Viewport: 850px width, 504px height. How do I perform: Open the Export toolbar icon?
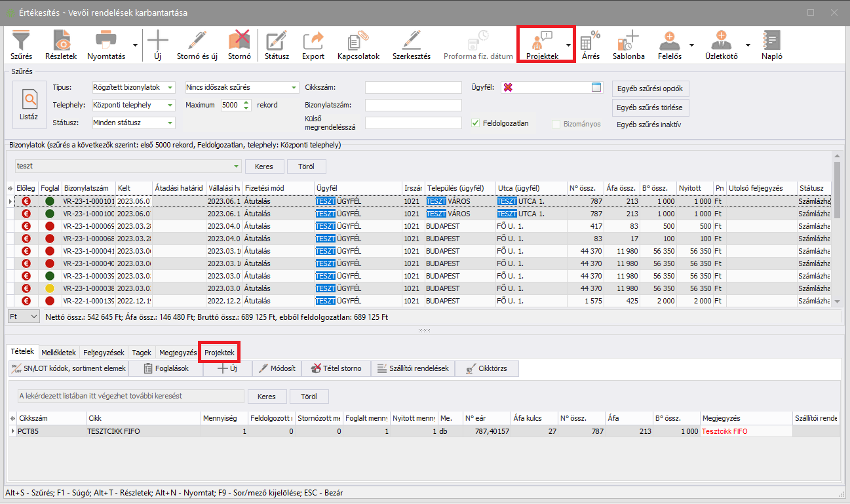pos(313,41)
